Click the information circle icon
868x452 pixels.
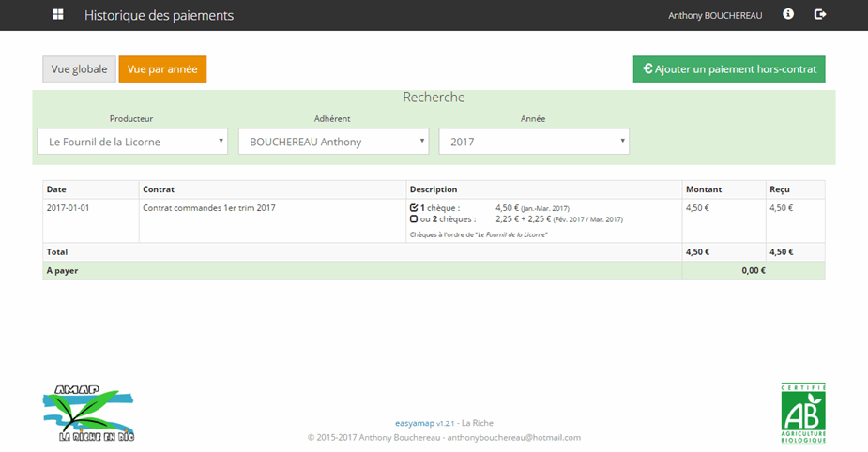click(x=788, y=14)
